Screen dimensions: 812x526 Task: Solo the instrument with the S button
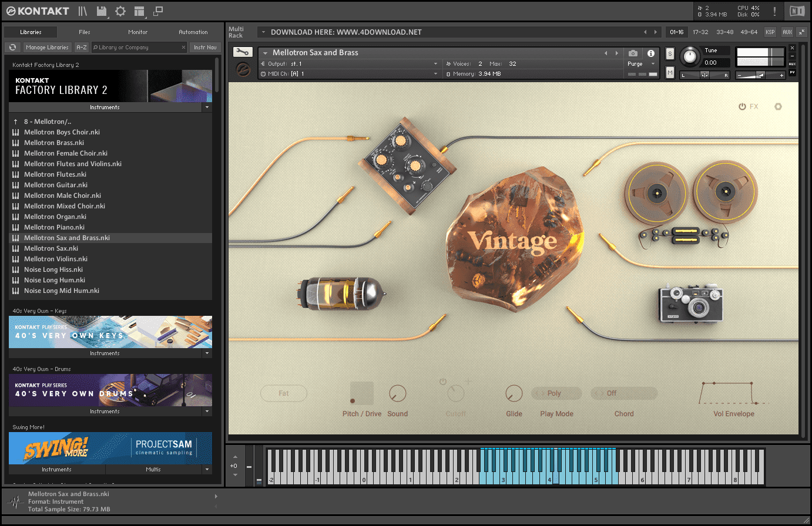coord(670,53)
